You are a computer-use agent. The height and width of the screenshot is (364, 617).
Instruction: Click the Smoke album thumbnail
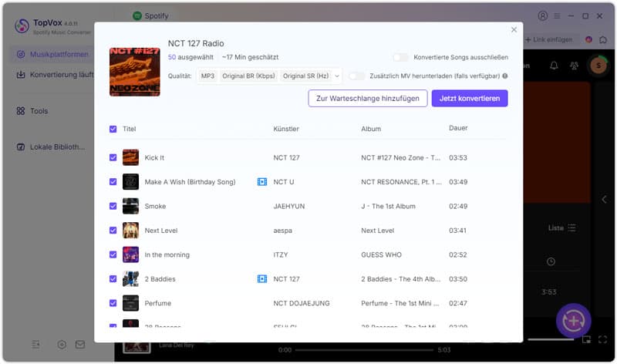point(130,206)
